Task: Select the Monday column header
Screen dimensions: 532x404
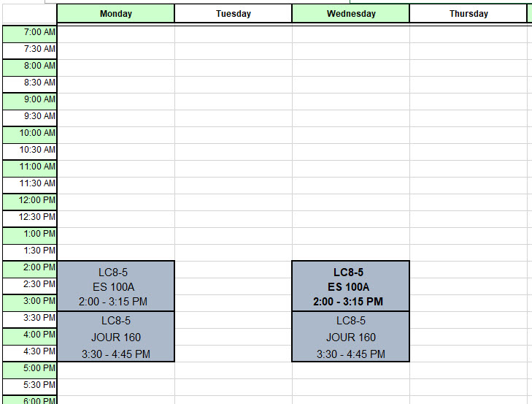Action: [x=116, y=14]
